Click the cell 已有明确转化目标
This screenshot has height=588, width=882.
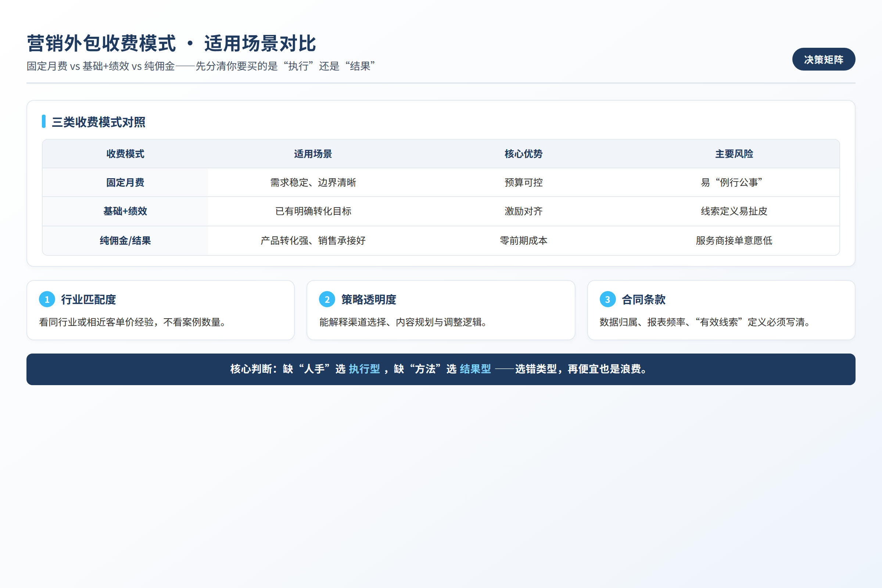[x=313, y=211]
